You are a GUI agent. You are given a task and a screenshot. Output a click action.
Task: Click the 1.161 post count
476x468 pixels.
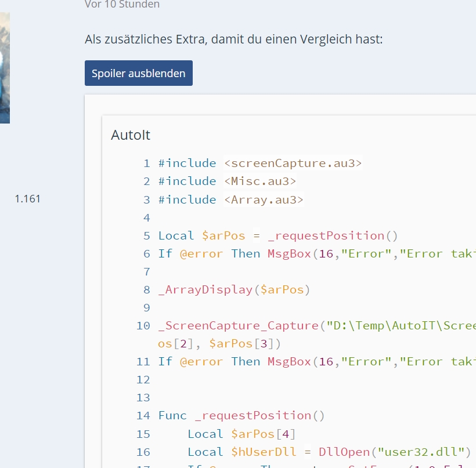pos(28,199)
